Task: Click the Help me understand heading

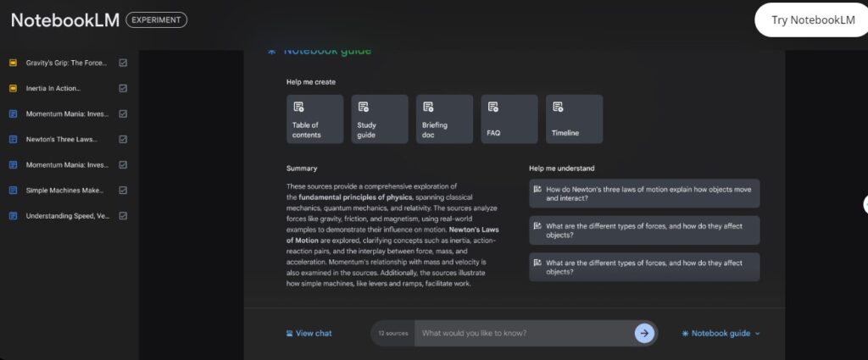Action: coord(562,169)
